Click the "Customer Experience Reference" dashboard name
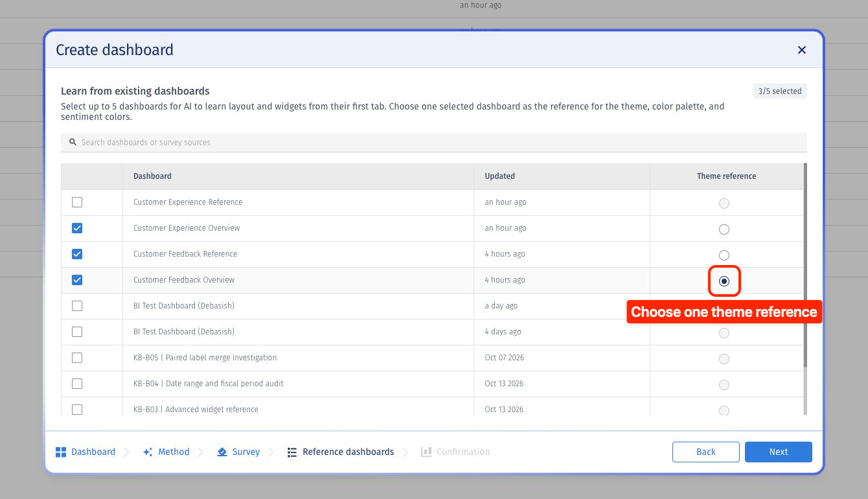Image resolution: width=868 pixels, height=499 pixels. 188,202
